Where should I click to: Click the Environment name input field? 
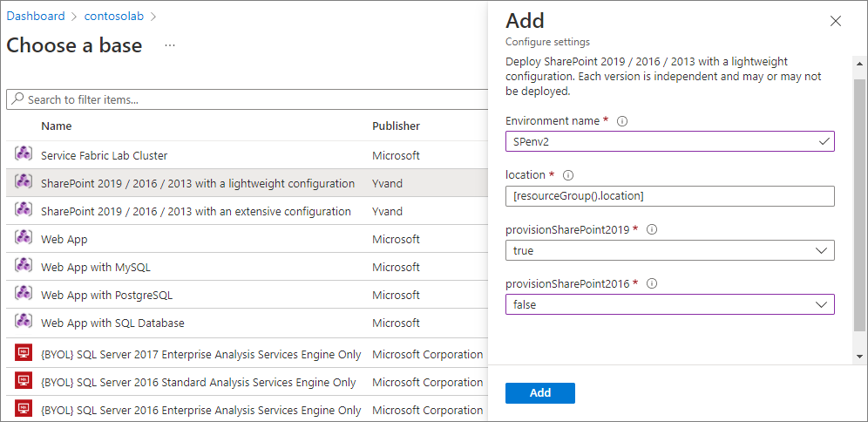click(x=670, y=141)
